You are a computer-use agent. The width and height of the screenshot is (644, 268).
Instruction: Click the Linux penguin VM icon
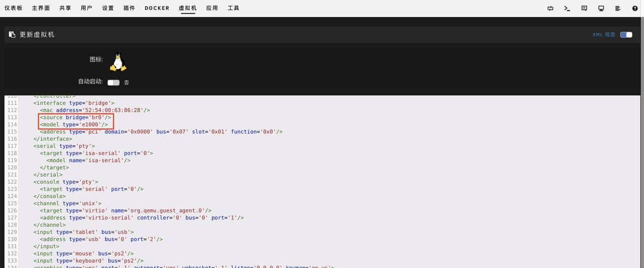click(118, 61)
